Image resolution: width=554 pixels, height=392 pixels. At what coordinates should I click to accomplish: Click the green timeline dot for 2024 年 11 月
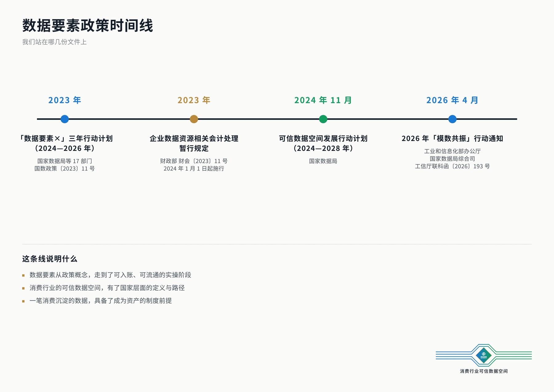[323, 119]
